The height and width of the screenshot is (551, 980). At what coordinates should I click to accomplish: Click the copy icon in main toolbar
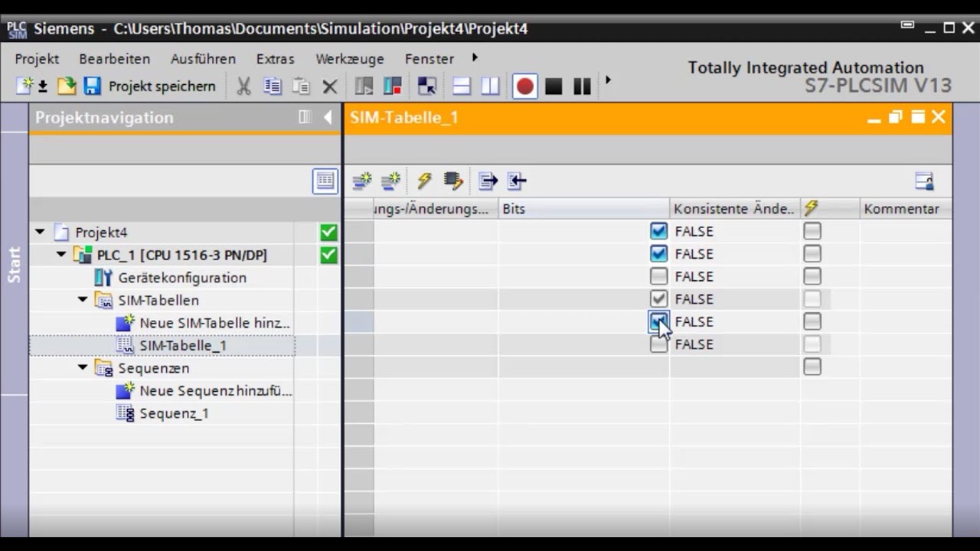[273, 86]
